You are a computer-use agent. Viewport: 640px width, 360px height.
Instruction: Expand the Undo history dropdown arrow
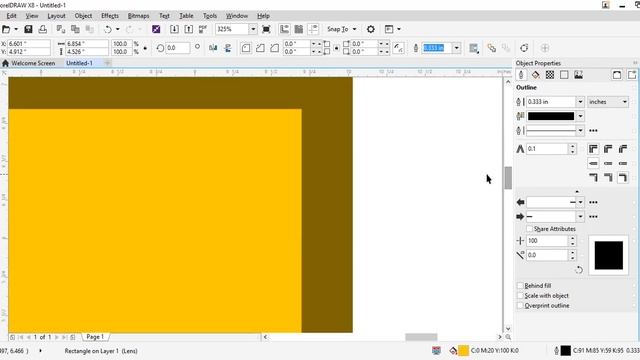tap(118, 29)
